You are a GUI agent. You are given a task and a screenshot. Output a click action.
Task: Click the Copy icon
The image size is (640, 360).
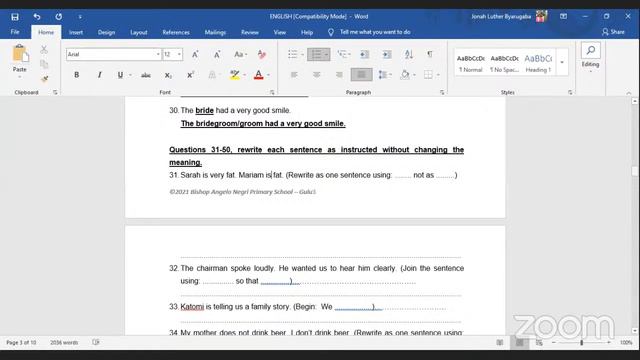[x=44, y=64]
